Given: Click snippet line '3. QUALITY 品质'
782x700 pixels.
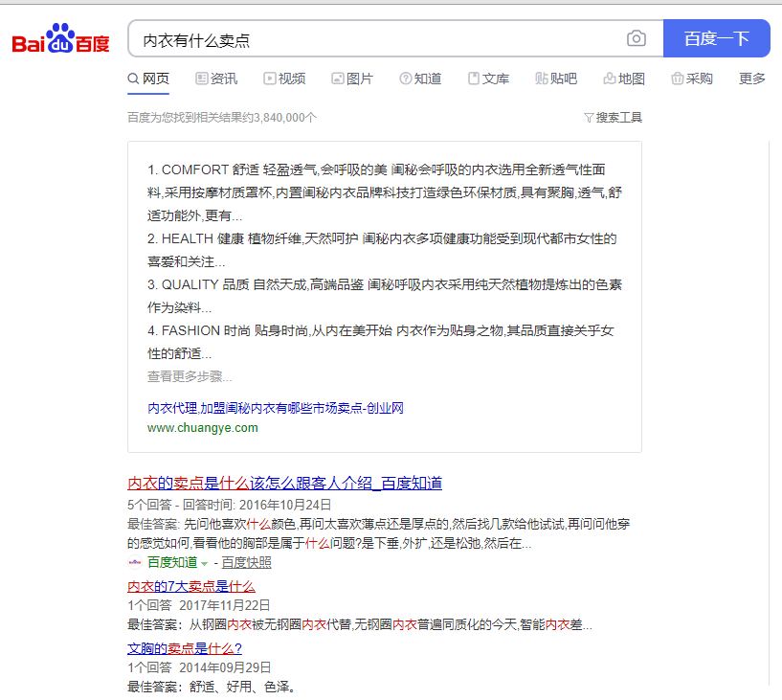Looking at the screenshot, I should 385,296.
